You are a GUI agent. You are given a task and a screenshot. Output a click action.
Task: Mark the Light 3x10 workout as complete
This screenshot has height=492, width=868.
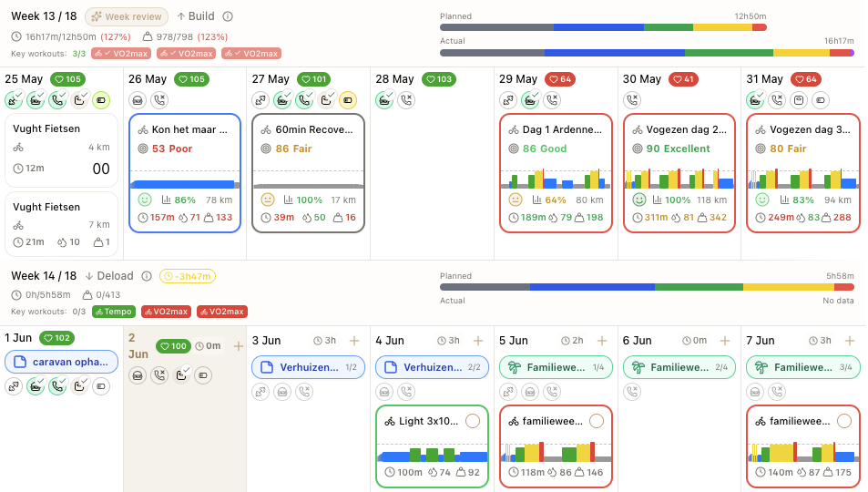tap(473, 421)
